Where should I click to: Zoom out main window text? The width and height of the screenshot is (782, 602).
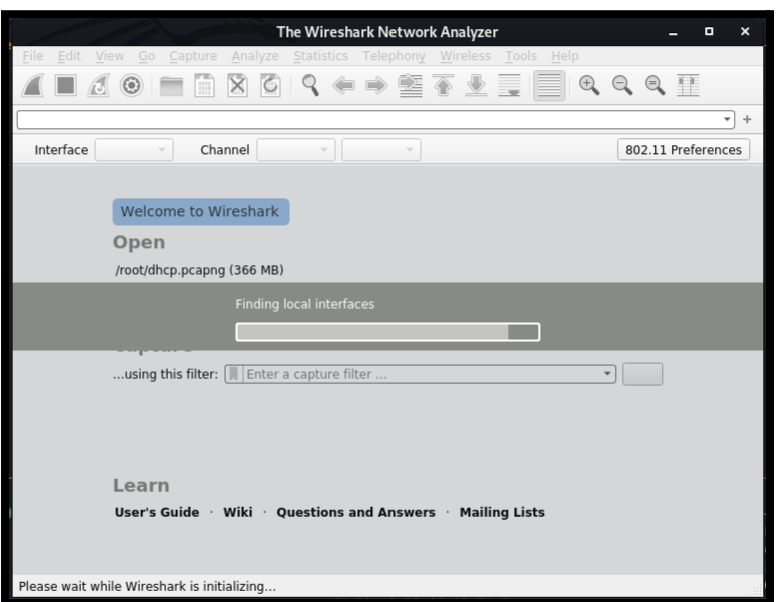point(622,85)
